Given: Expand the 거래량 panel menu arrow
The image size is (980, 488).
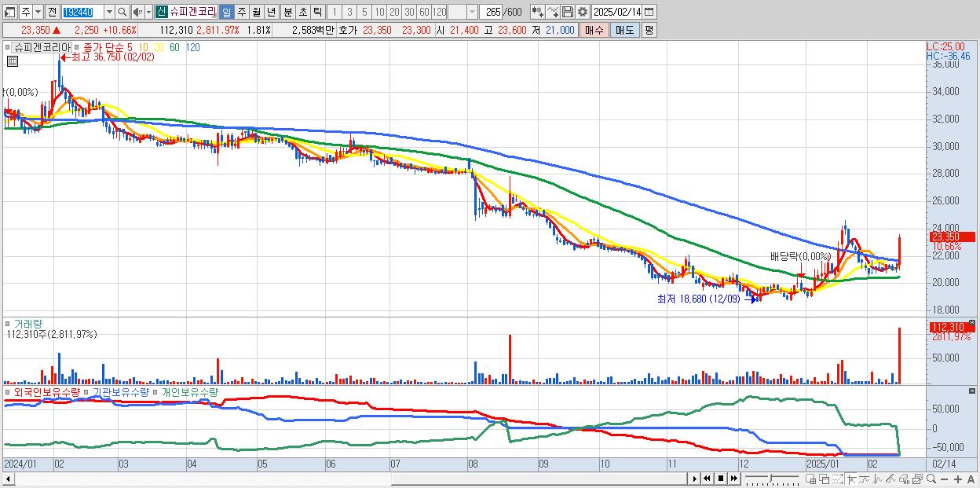Looking at the screenshot, I should coord(8,323).
